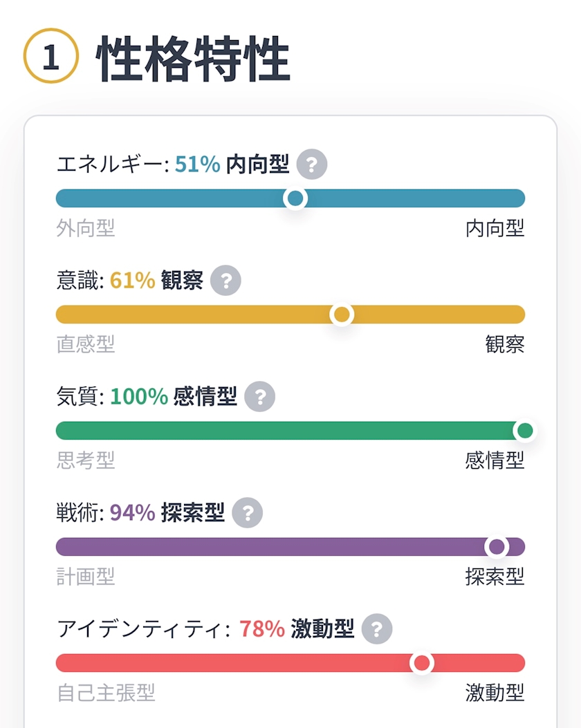The width and height of the screenshot is (581, 728).
Task: Click the 思考型 label under green bar
Action: click(86, 460)
